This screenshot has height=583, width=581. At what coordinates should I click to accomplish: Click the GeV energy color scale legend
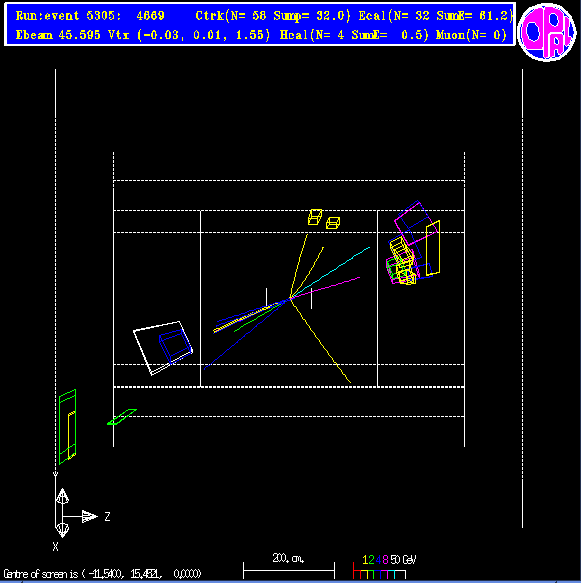point(384,567)
